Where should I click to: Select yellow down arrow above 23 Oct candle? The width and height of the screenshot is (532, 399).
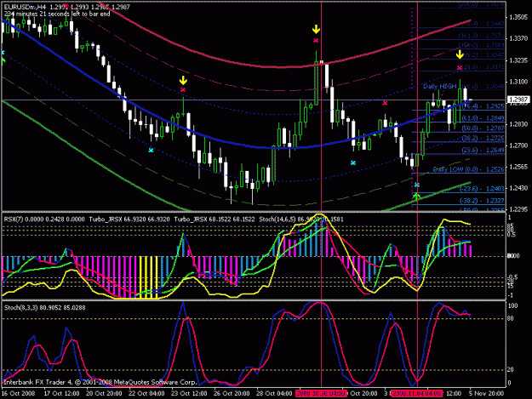coord(183,80)
